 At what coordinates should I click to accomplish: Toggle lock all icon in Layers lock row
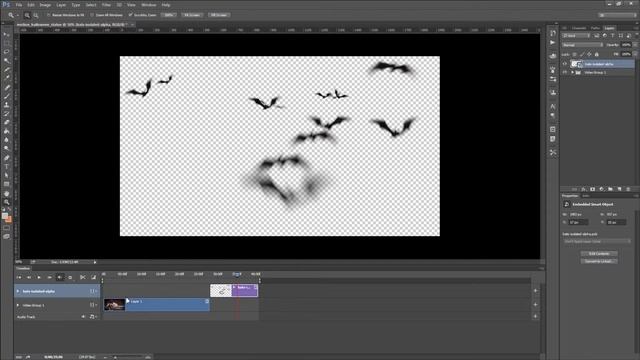pos(597,54)
